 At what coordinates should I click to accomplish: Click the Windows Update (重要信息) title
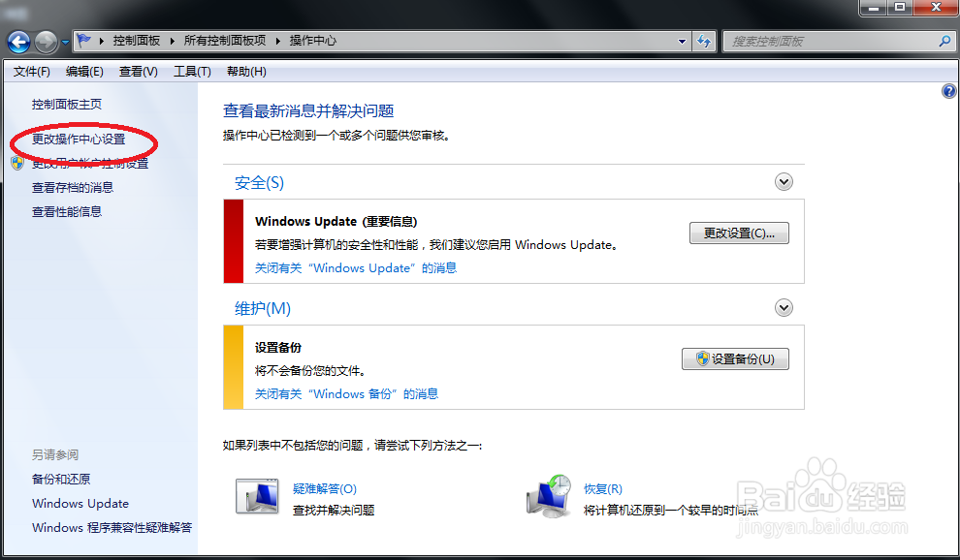coord(336,222)
